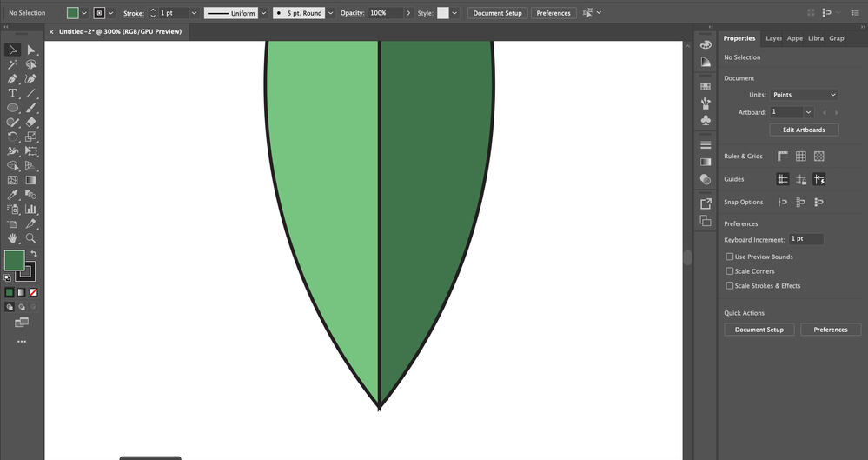Select the Blend tool
Screen dimensions: 868x460
coord(31,195)
